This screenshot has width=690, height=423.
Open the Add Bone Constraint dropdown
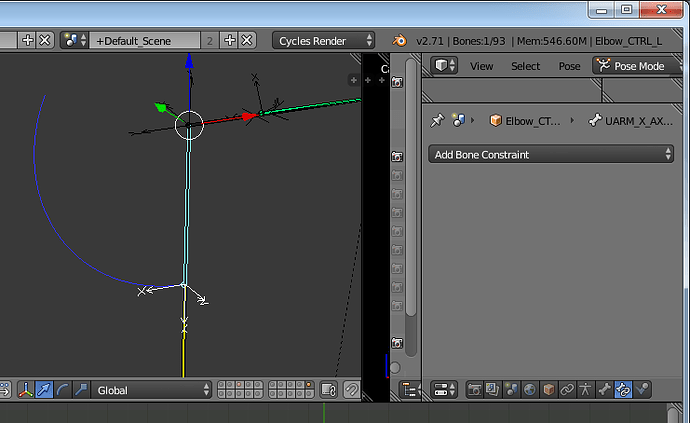(x=551, y=154)
